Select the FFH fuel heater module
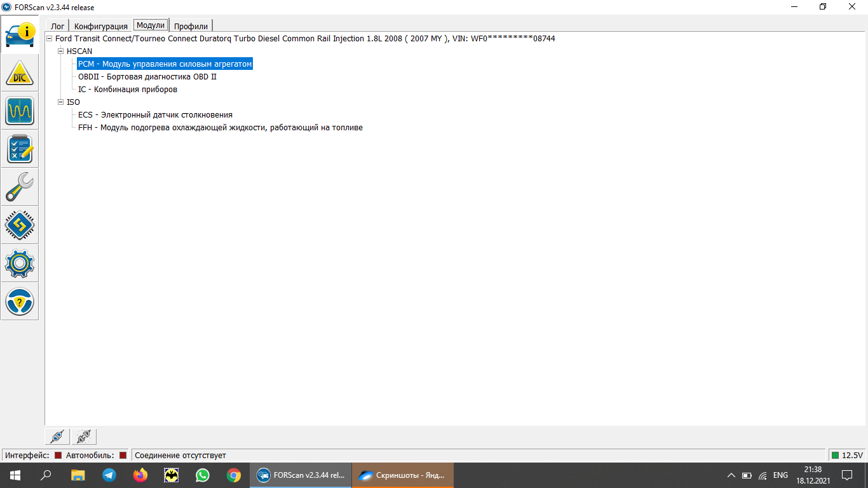This screenshot has width=868, height=488. [x=220, y=128]
